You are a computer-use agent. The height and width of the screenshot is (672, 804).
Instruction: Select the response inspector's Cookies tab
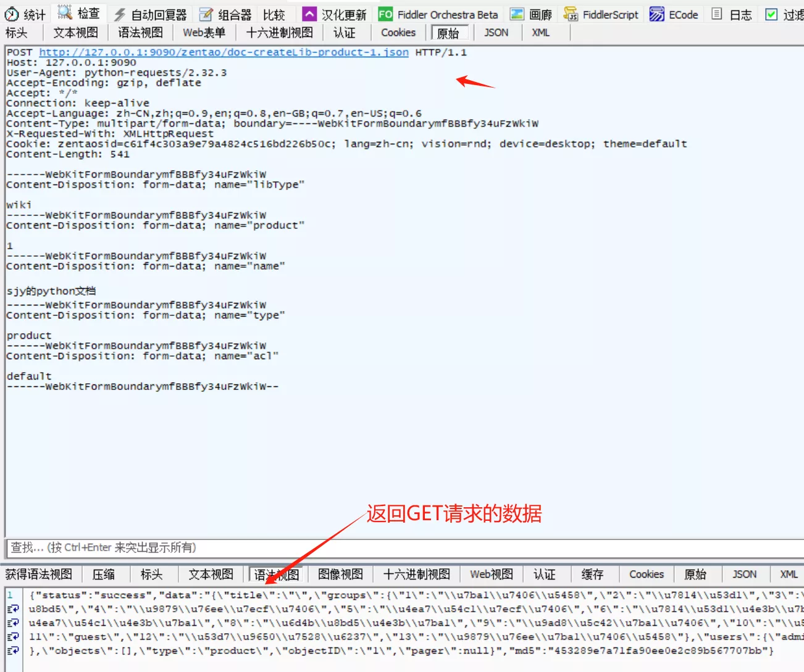647,575
